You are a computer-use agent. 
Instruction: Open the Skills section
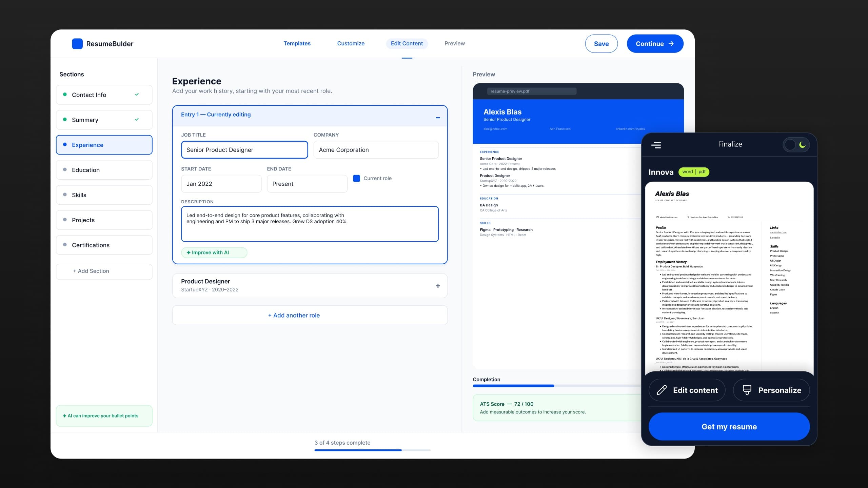point(104,195)
